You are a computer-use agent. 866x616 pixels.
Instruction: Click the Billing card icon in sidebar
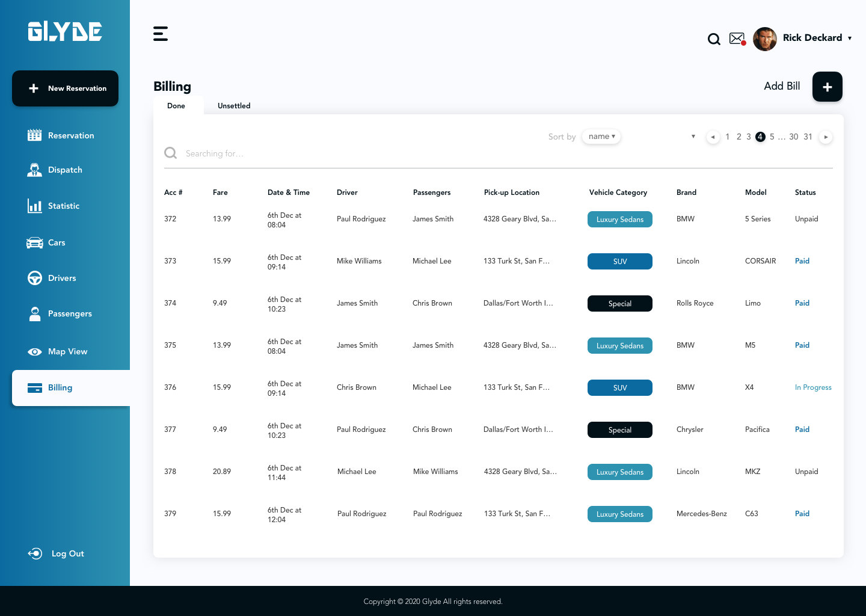tap(35, 388)
